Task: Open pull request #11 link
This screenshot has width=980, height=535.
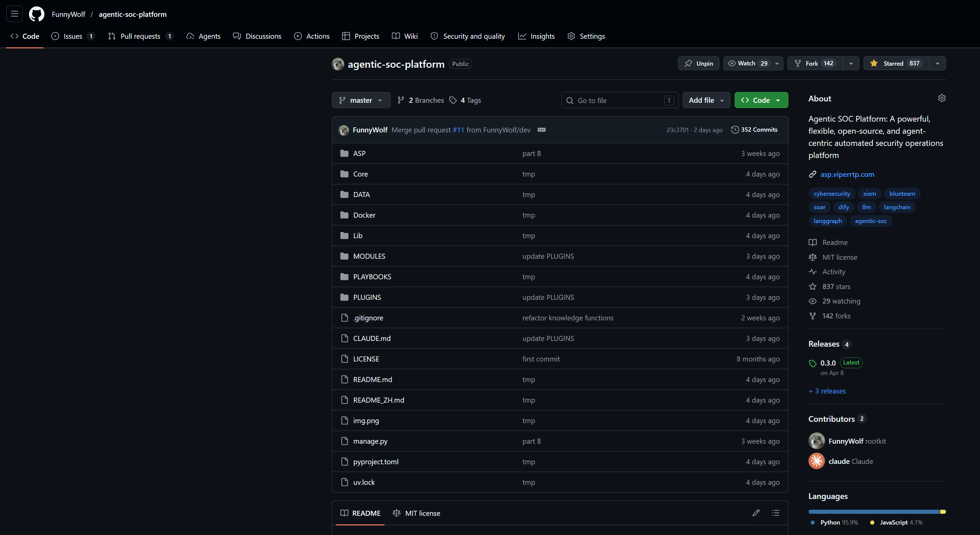Action: 458,130
